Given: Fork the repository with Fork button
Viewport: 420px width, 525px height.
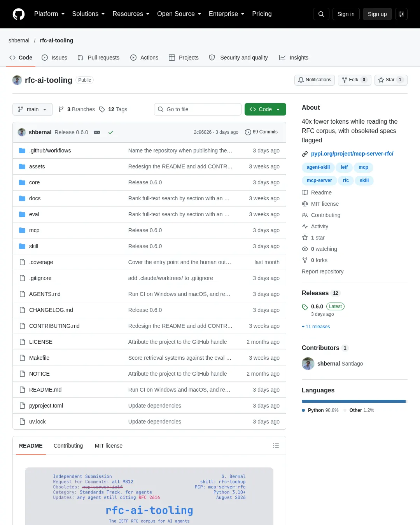Looking at the screenshot, I should point(355,80).
